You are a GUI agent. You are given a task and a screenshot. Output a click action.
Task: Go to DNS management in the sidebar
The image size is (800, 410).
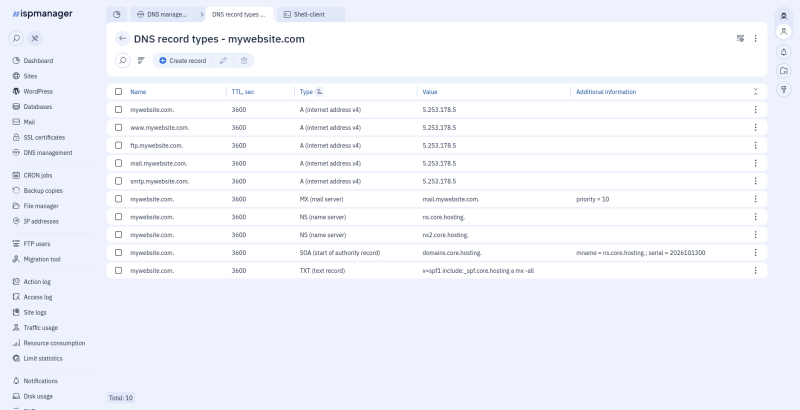click(42, 152)
